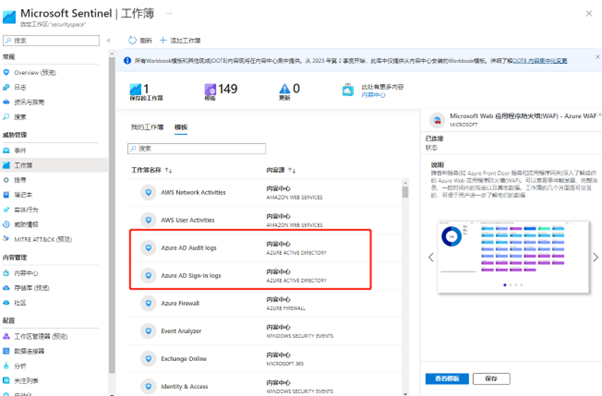Open OOTB content centralization link in banner
The height and width of the screenshot is (396, 602).
click(x=540, y=61)
